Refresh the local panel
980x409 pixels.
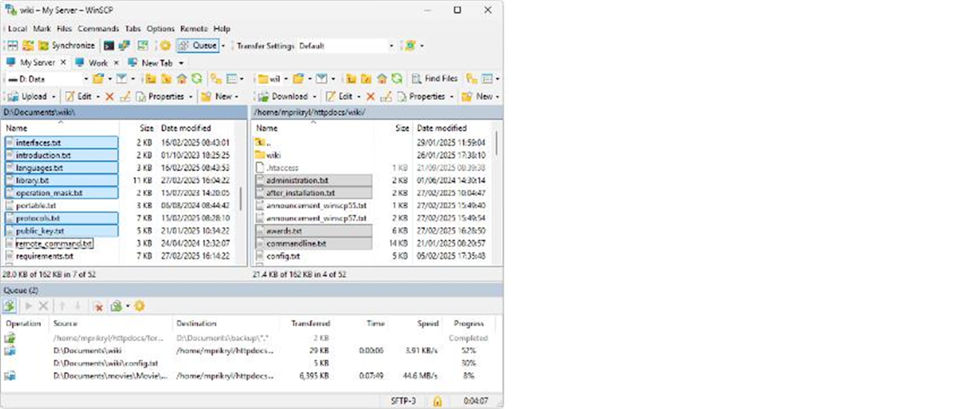click(197, 79)
